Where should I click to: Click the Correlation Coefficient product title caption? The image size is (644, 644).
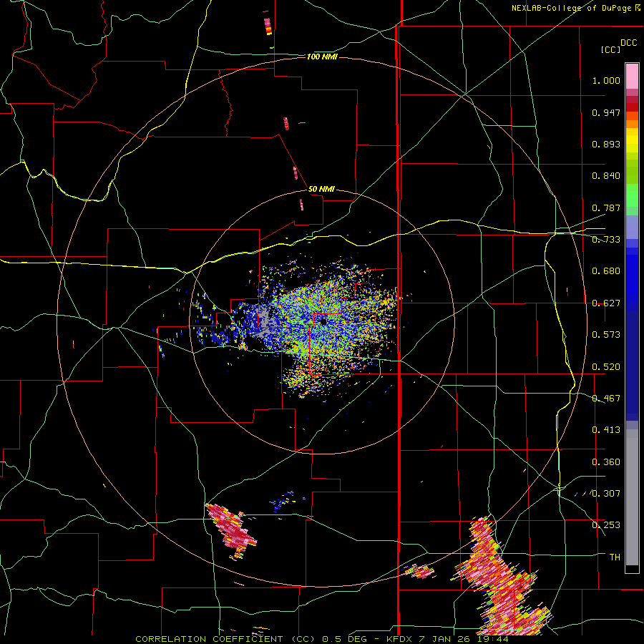coord(322,639)
